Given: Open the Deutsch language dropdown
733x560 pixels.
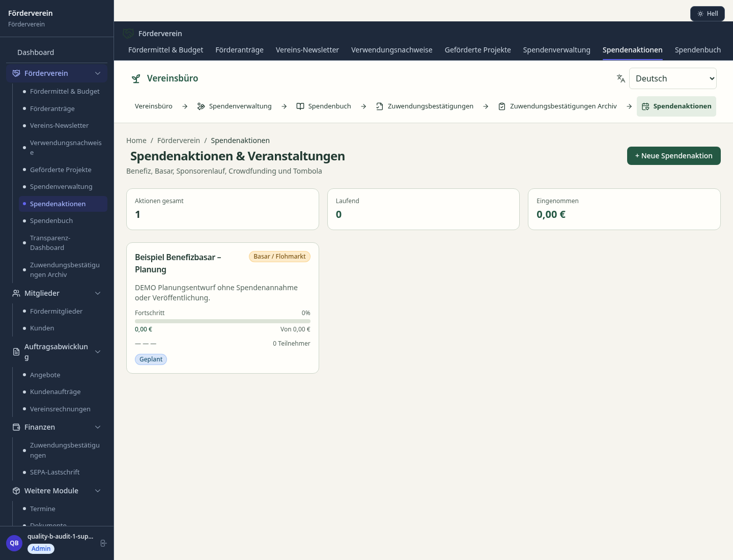Looking at the screenshot, I should (673, 78).
